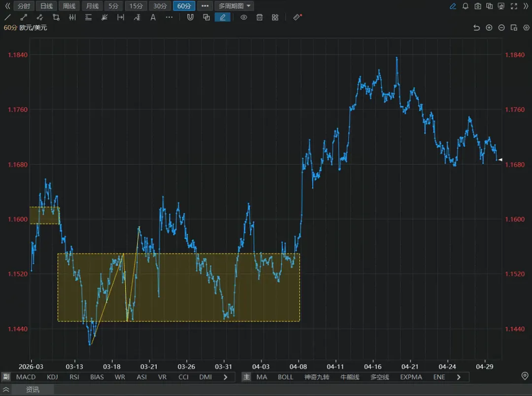Select the BIAS indicator

pos(97,377)
